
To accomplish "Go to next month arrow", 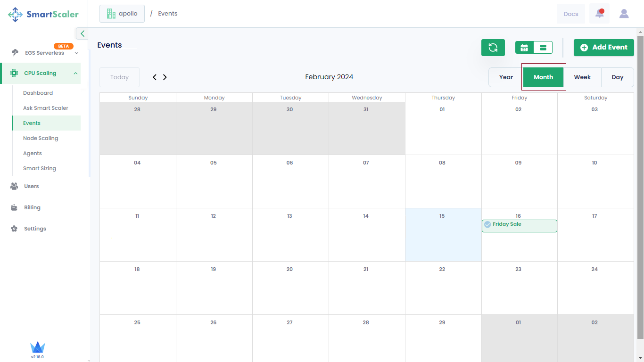I will coord(165,77).
